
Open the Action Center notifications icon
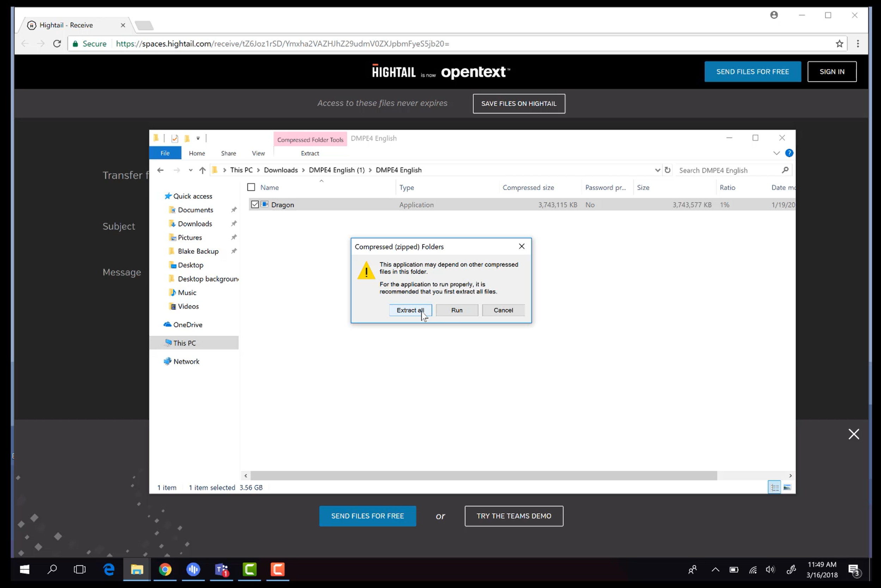click(854, 570)
